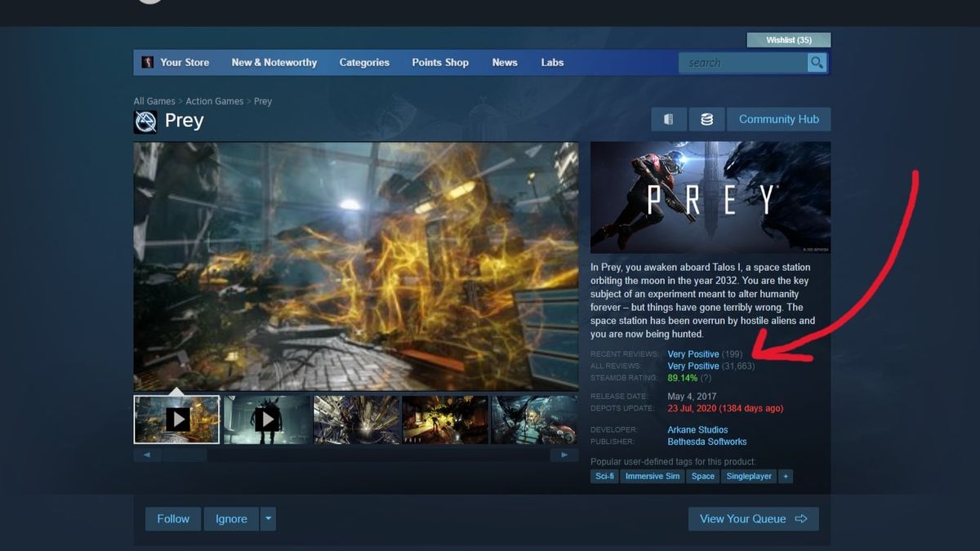Viewport: 980px width, 551px height.
Task: Expand the Ignore dropdown arrow
Action: pyautogui.click(x=268, y=519)
